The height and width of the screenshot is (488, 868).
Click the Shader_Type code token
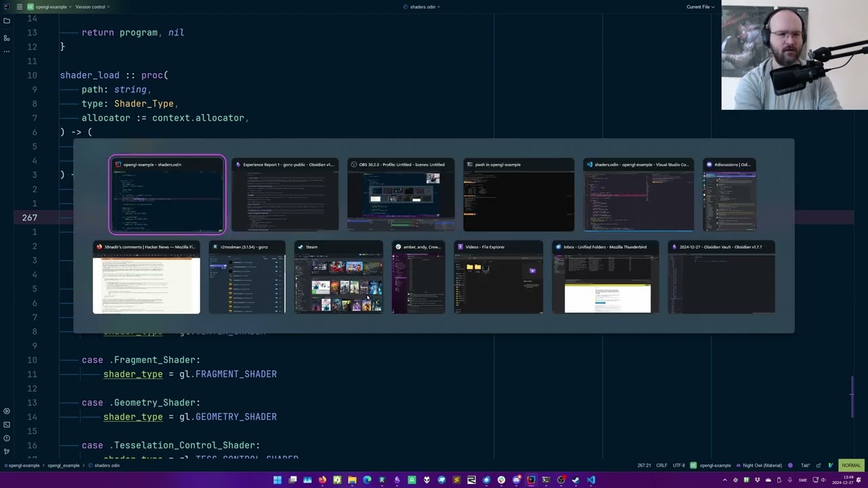pyautogui.click(x=144, y=104)
